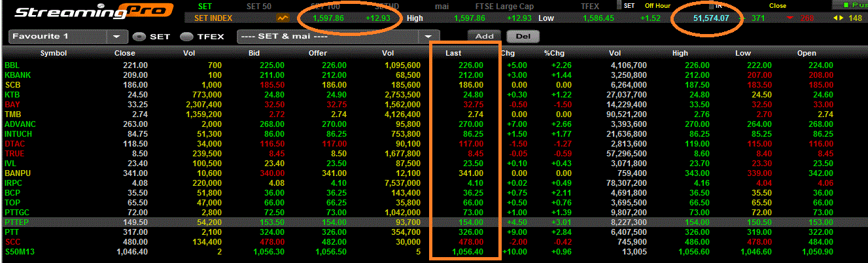Viewport: 868px width, 263px height.
Task: Select the TMB symbol
Action: 12,114
